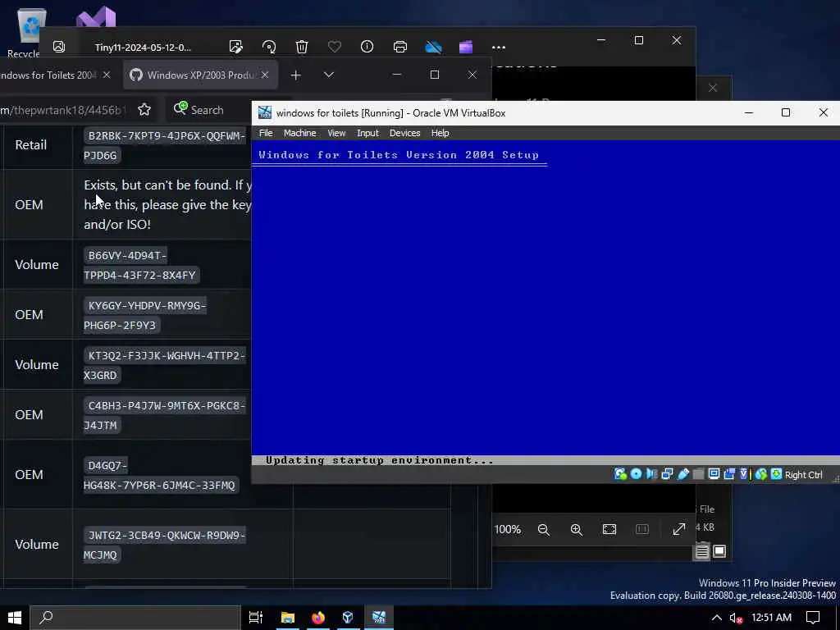Select the product key starting with KY6GY-YHDPV
This screenshot has height=630, width=840.
145,315
